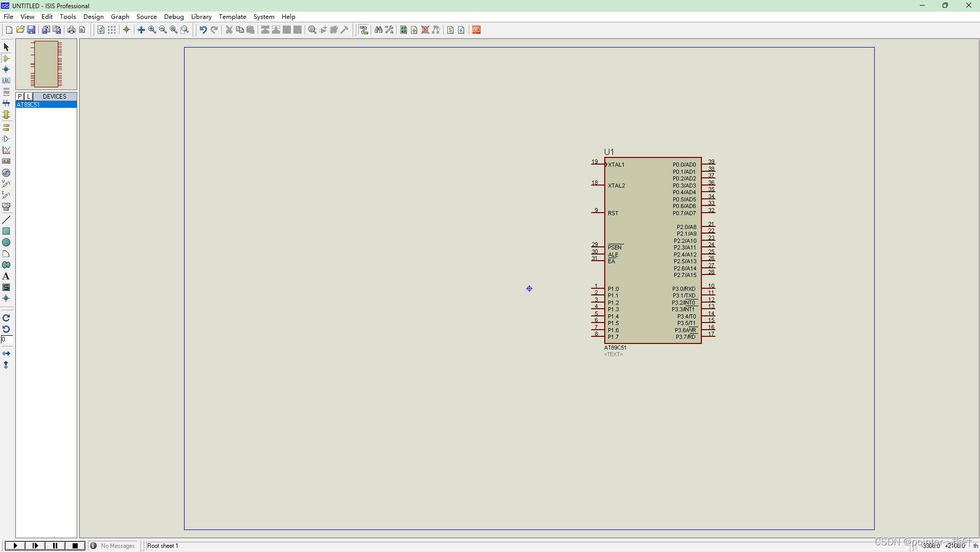Toggle the grid display

point(112,30)
